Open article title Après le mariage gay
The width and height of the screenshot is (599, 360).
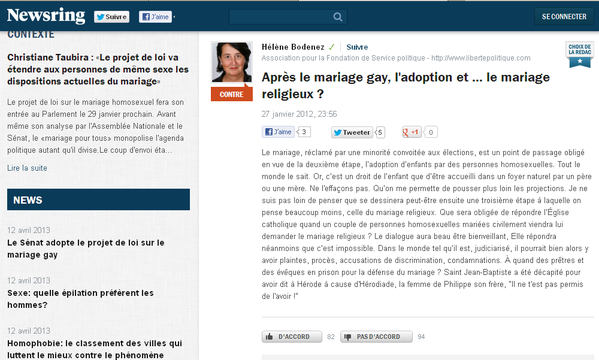405,85
